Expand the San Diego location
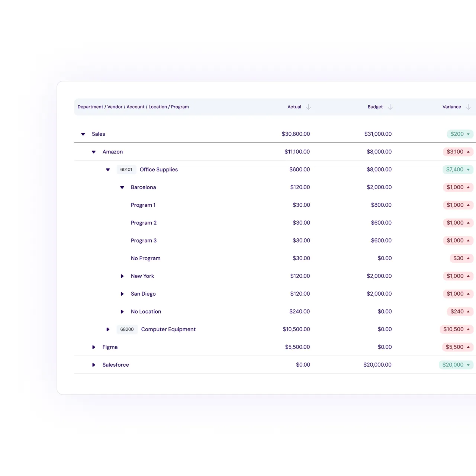Screen dimensions: 476x476 pos(122,294)
